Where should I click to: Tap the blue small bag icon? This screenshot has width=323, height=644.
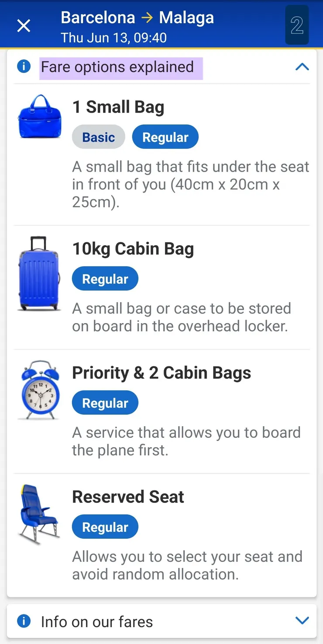(x=38, y=117)
